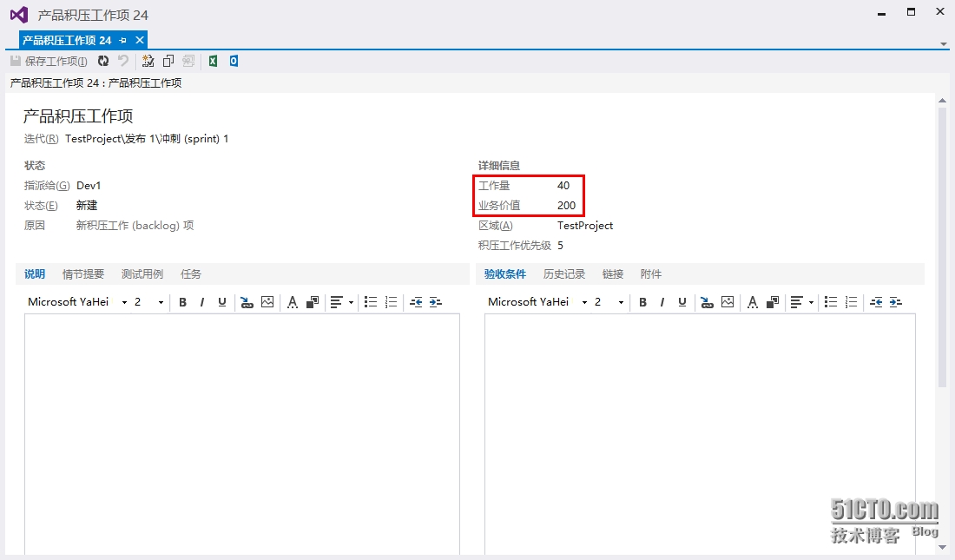Click the backlog priority value 5
Image resolution: width=955 pixels, height=560 pixels.
coord(560,246)
